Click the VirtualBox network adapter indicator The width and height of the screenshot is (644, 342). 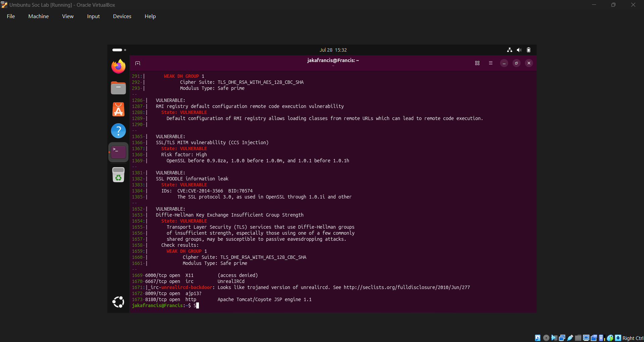[x=562, y=338]
